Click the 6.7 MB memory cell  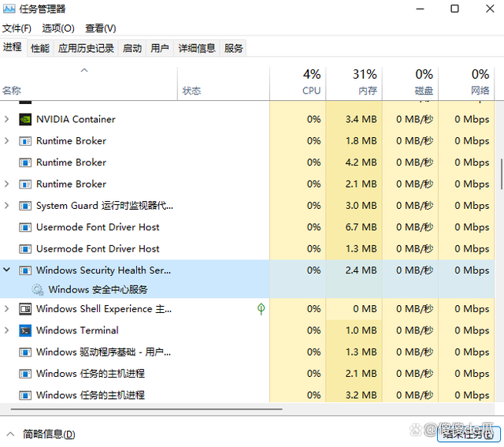coord(354,227)
